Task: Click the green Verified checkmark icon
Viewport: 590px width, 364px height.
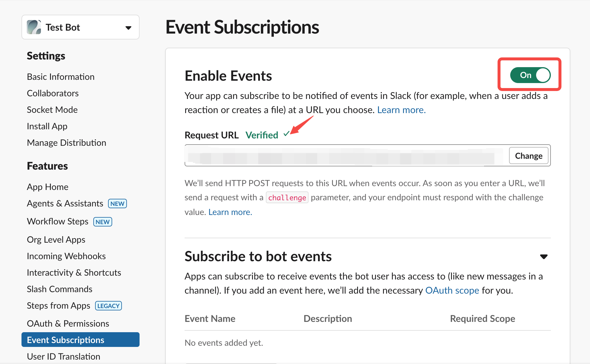Action: (x=286, y=134)
